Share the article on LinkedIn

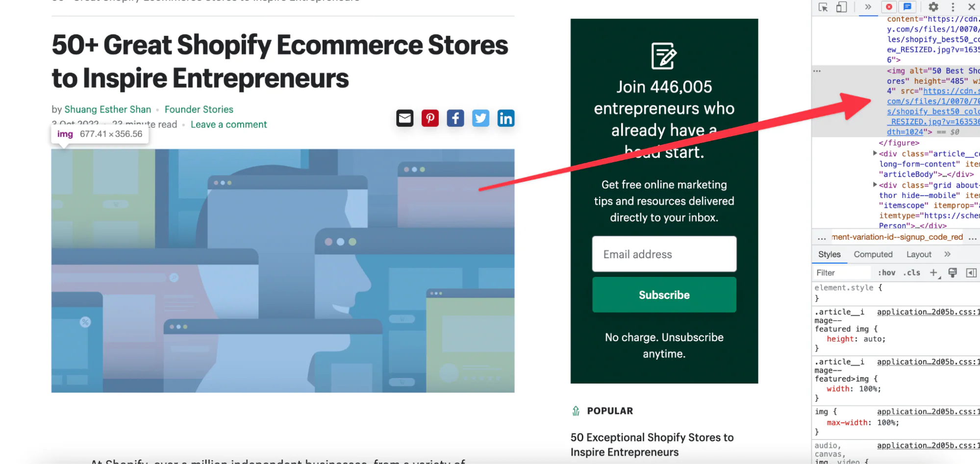pos(506,118)
